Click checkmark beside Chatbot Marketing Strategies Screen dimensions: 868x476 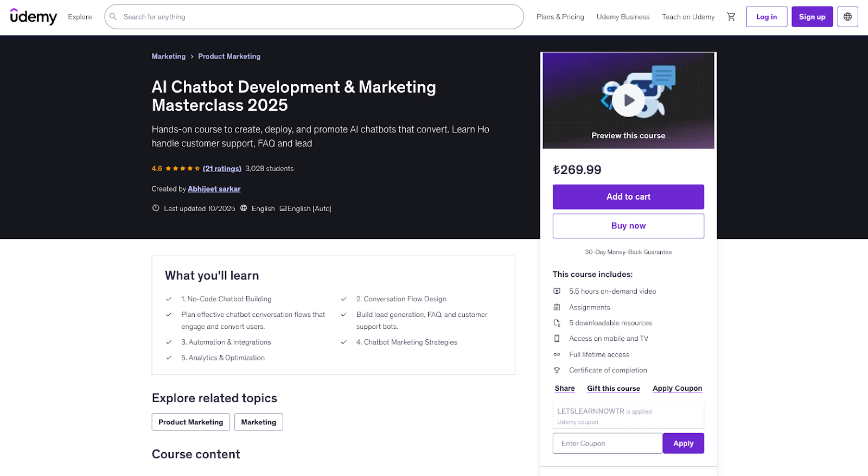pos(343,342)
